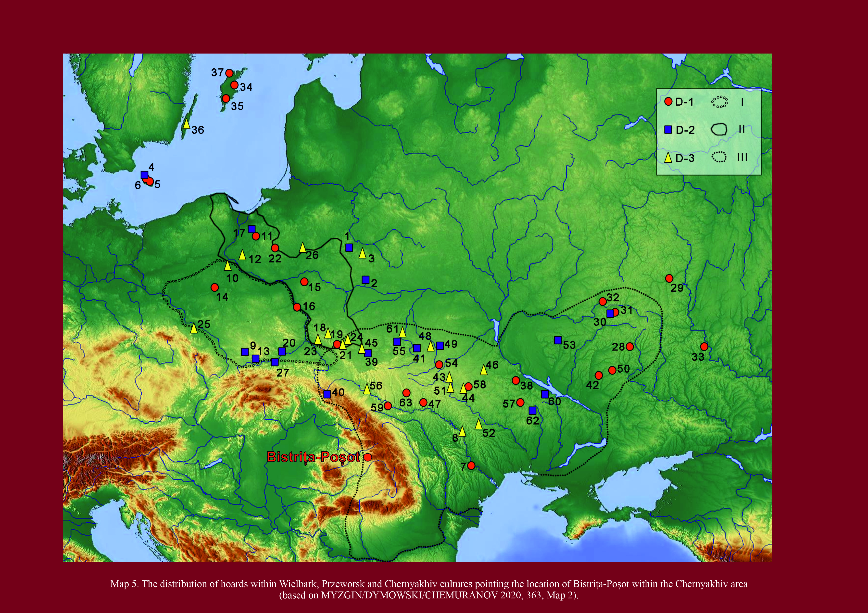This screenshot has width=868, height=613.
Task: Click the red D-1 circle in legend
Action: click(x=668, y=101)
